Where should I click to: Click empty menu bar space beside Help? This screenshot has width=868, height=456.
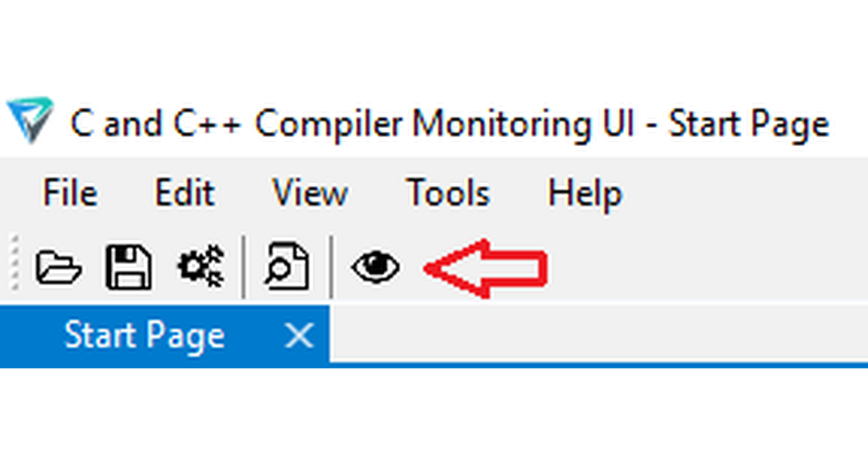point(738,193)
